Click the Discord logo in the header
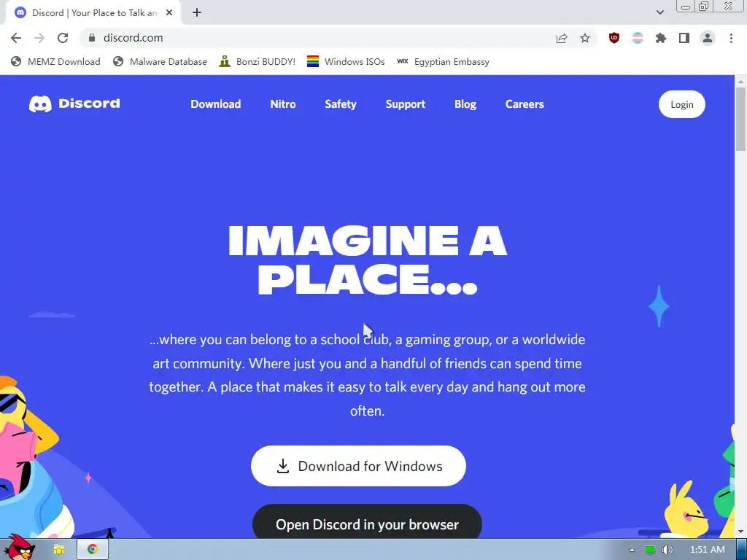Image resolution: width=747 pixels, height=560 pixels. (x=74, y=104)
